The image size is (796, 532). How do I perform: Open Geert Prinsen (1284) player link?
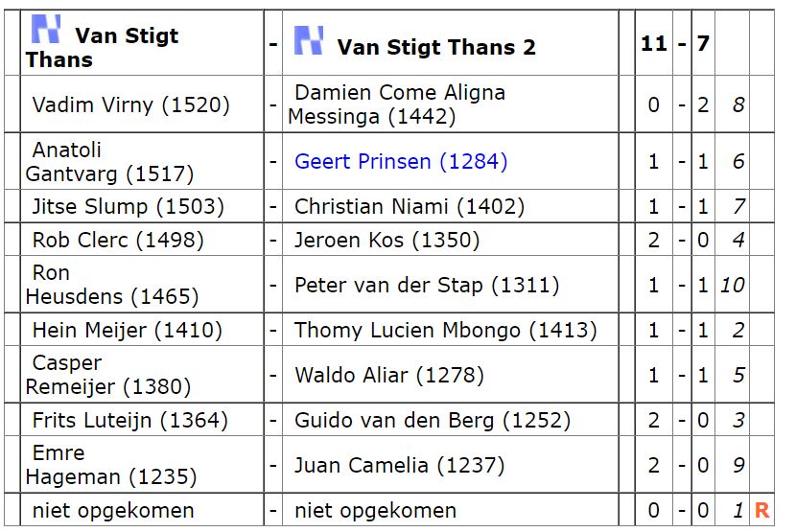coord(401,161)
